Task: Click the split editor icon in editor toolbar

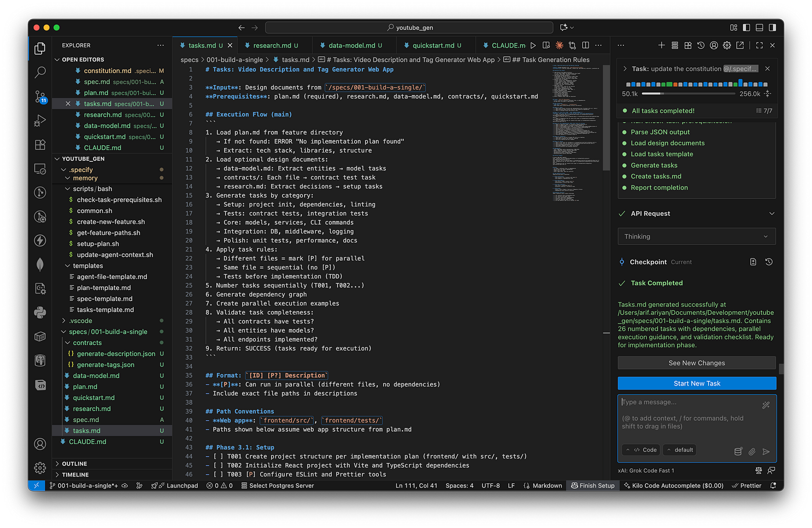Action: 586,45
